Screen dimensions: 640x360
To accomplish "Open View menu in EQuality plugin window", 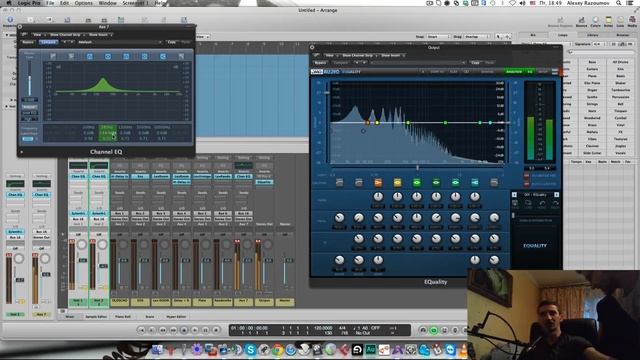I will (x=330, y=56).
